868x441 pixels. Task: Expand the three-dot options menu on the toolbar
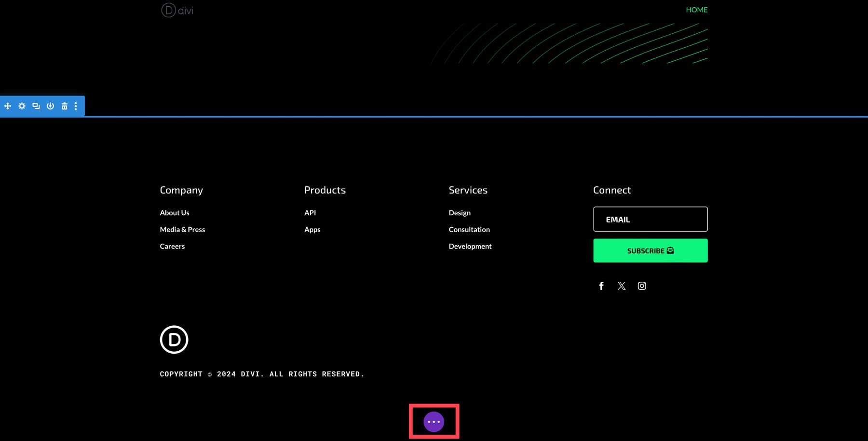tap(76, 106)
